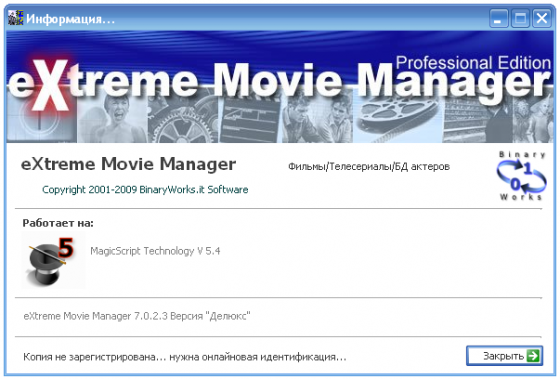Viewport: 560px width, 379px height.
Task: Click the text 'MagicScript Technology V 5.4'
Action: 155,251
